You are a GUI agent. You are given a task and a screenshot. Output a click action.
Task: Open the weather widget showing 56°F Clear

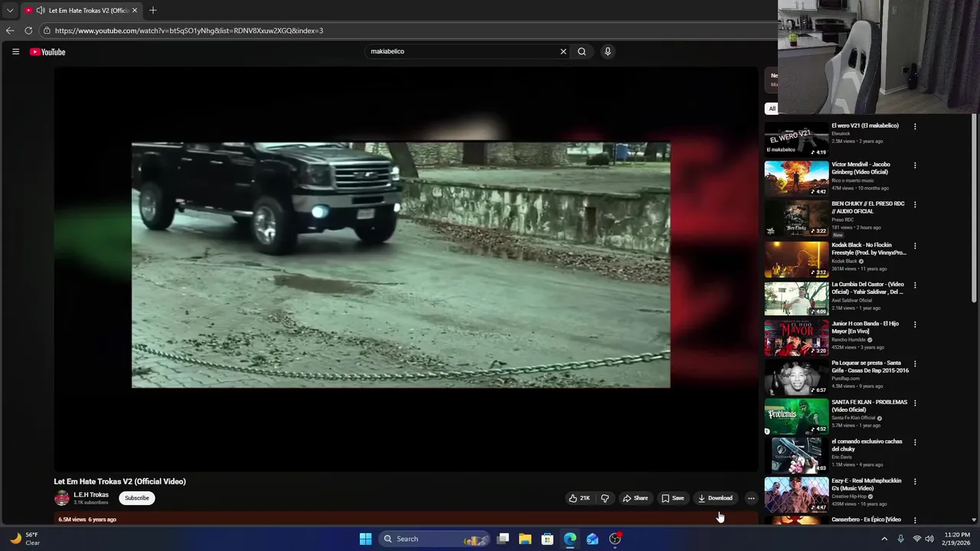pyautogui.click(x=24, y=539)
